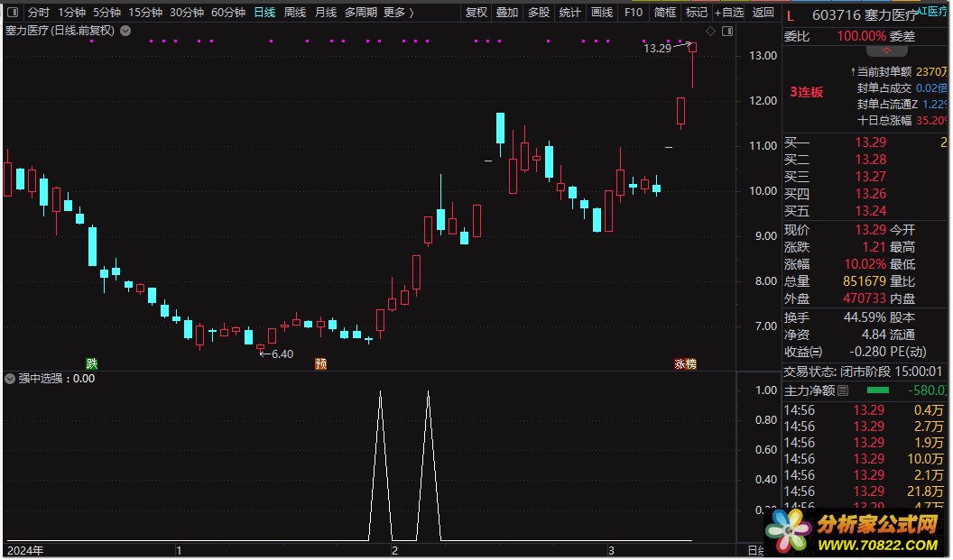Click the list icon beside 主力净额
Screen dimensions: 953x560
pos(843,390)
